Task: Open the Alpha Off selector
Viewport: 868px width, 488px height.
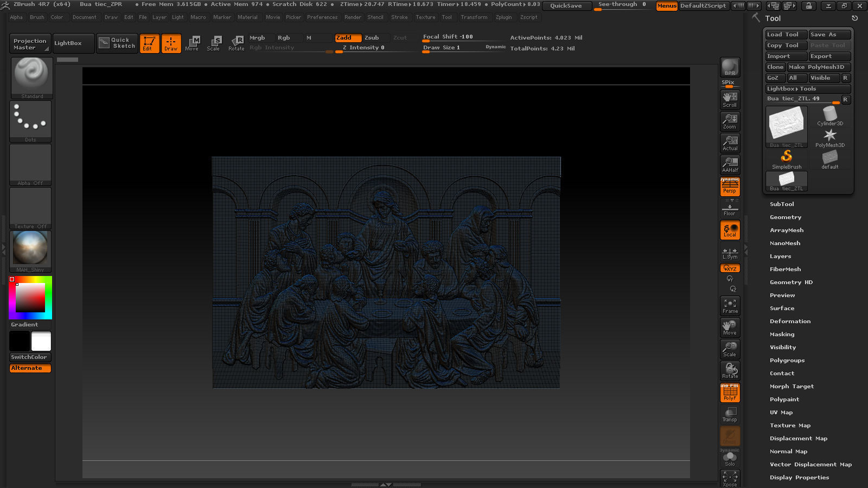Action: click(x=30, y=165)
